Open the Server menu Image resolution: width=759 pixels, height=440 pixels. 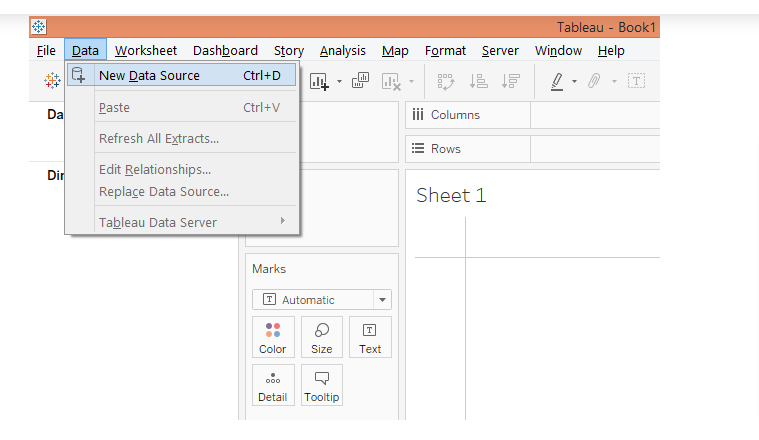point(500,50)
